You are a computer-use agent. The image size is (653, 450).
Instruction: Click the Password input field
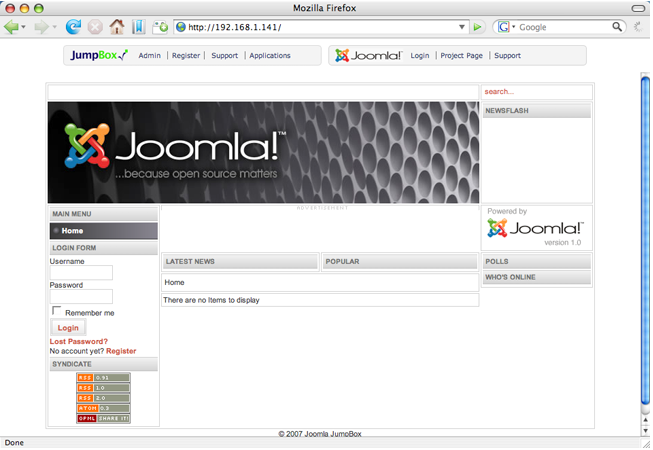point(81,296)
